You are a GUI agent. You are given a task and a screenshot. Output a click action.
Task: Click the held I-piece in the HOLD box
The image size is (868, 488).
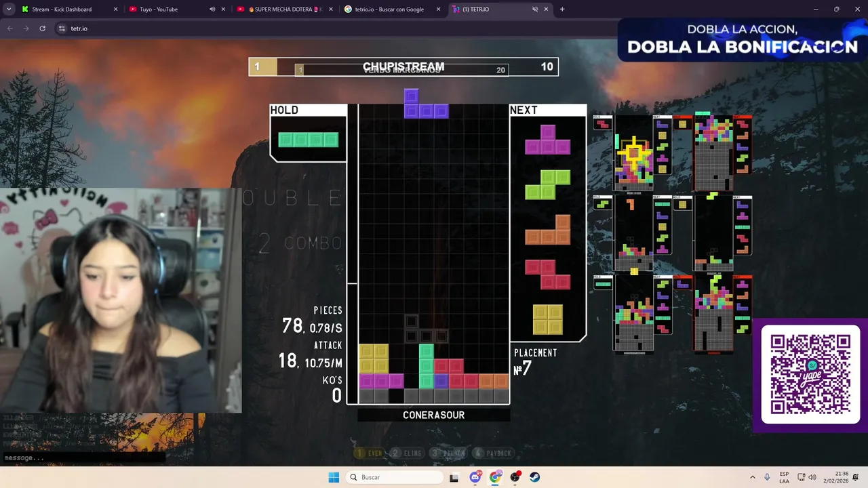pyautogui.click(x=308, y=140)
